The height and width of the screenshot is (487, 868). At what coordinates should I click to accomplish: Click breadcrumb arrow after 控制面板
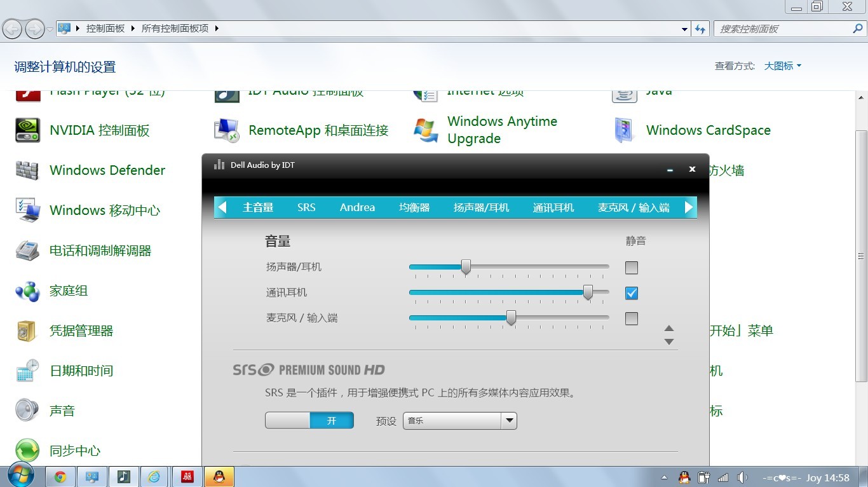pos(133,29)
